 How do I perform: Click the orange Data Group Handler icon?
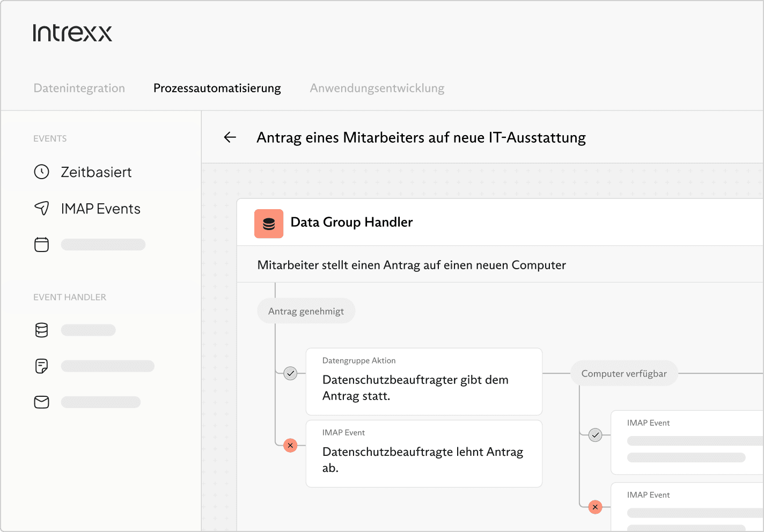[269, 224]
